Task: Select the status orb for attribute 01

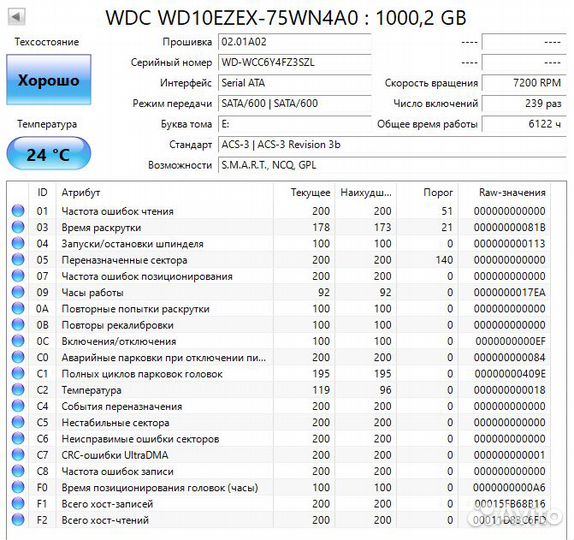Action: [x=18, y=211]
